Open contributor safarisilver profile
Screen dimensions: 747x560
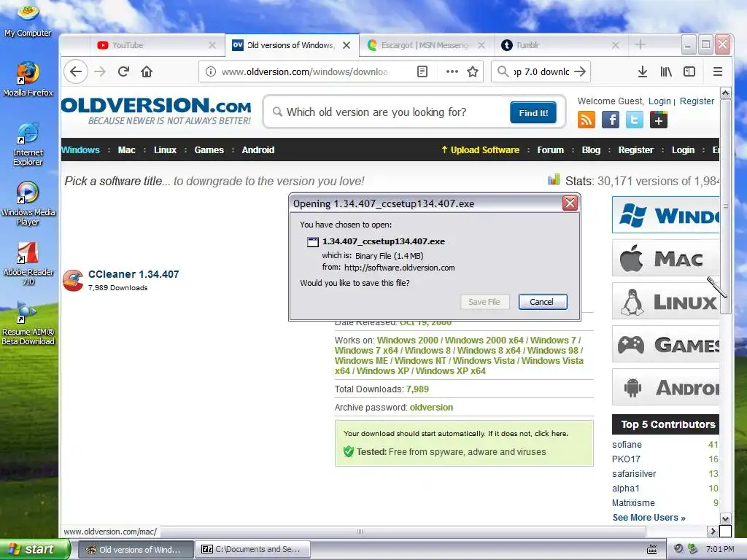click(x=634, y=474)
